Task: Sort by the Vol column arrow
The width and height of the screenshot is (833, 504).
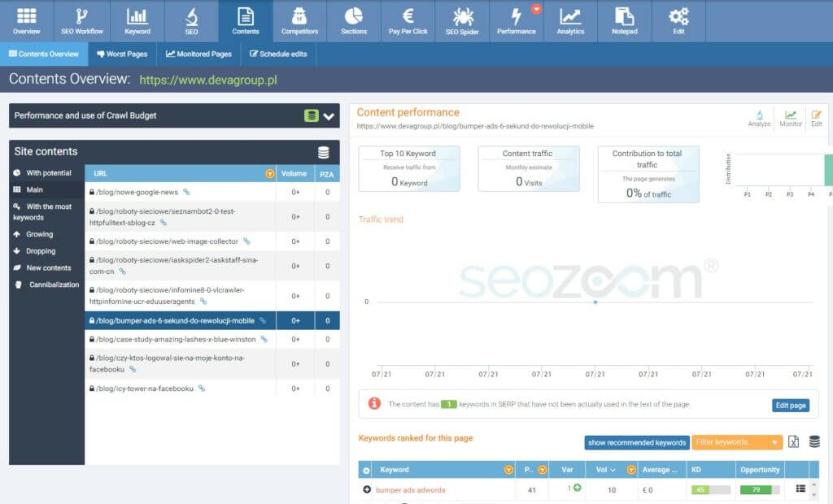Action: [613, 470]
